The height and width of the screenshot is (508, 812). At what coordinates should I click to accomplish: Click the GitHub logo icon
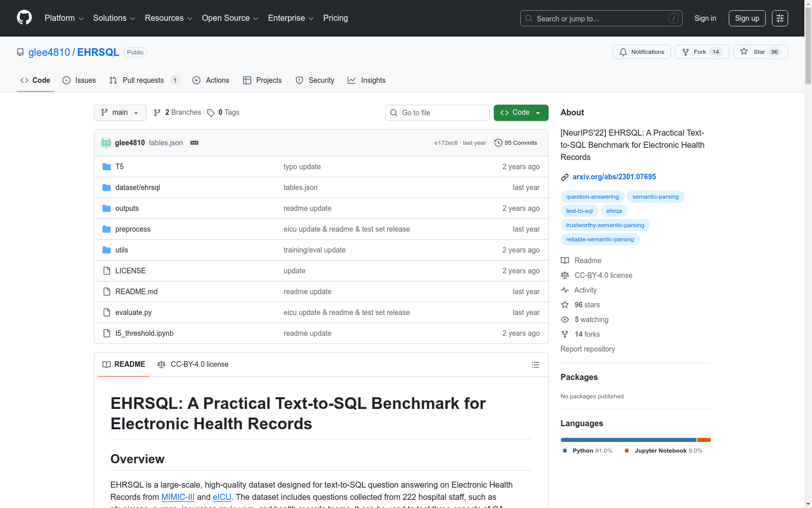[x=24, y=18]
